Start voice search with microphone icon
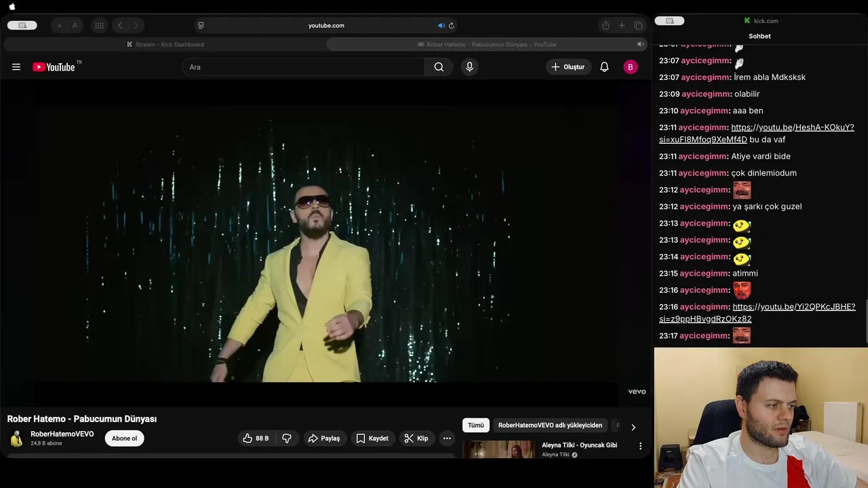The height and width of the screenshot is (488, 868). 469,67
